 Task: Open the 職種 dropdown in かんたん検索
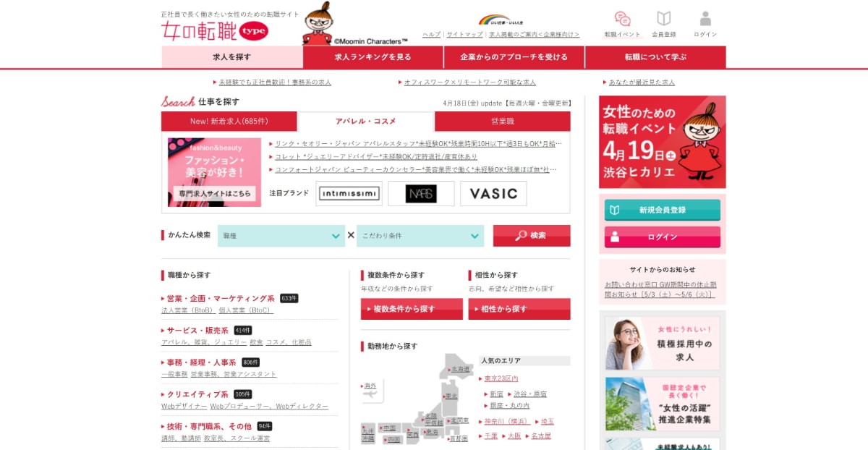[281, 235]
